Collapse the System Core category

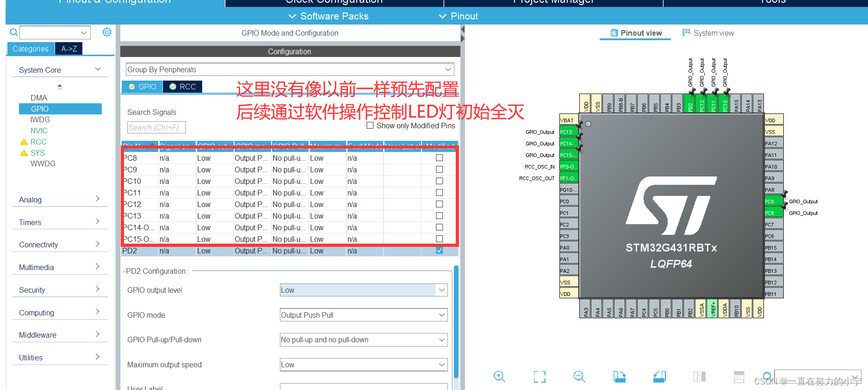60,70
